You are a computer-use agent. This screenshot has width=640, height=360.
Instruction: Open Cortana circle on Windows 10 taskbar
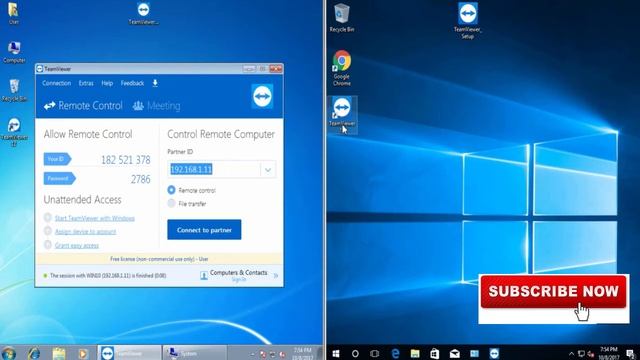click(x=355, y=353)
